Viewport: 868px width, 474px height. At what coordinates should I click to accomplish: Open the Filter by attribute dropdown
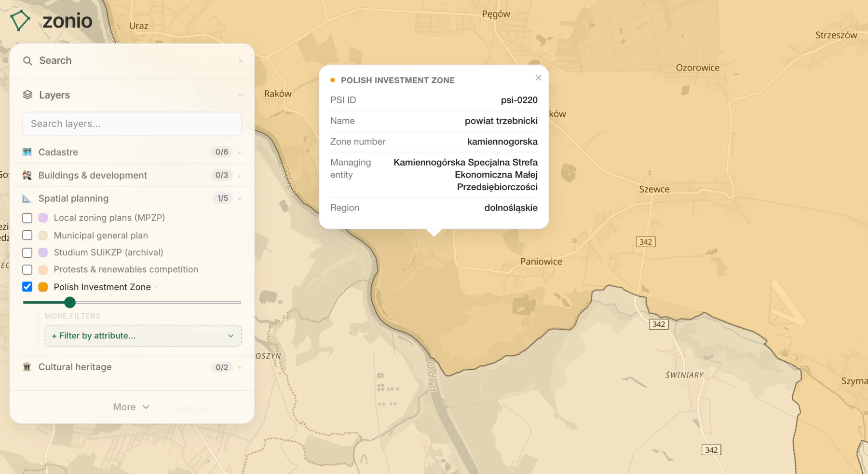click(143, 336)
